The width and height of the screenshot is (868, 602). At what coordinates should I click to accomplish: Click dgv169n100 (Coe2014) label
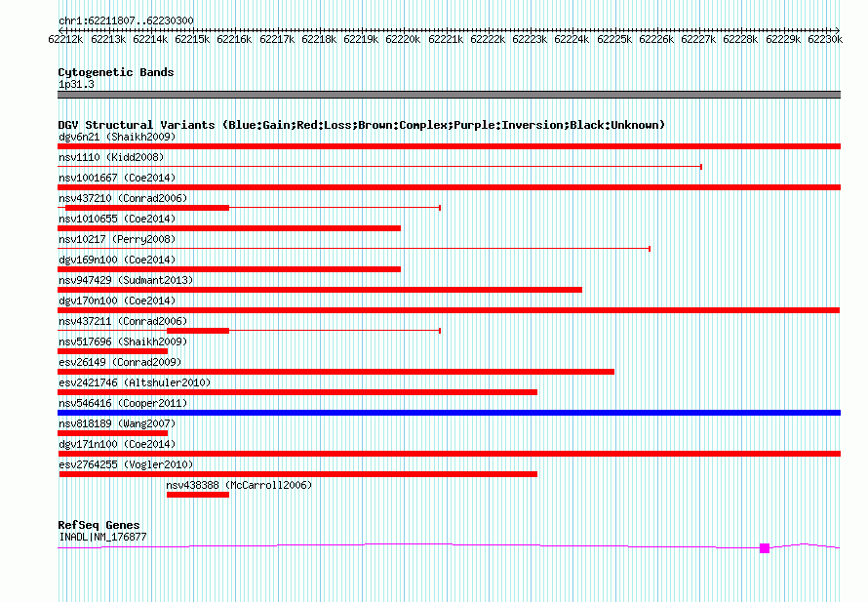tap(117, 260)
